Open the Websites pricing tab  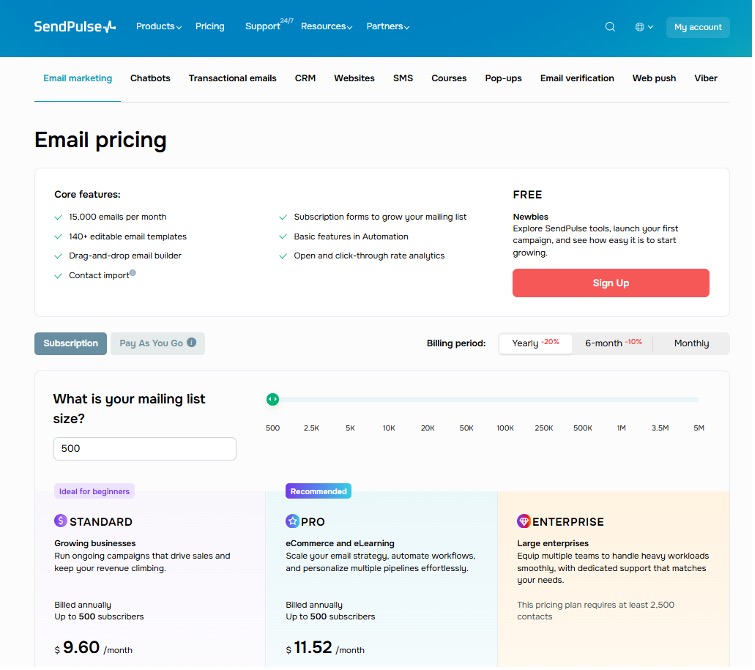(x=355, y=79)
